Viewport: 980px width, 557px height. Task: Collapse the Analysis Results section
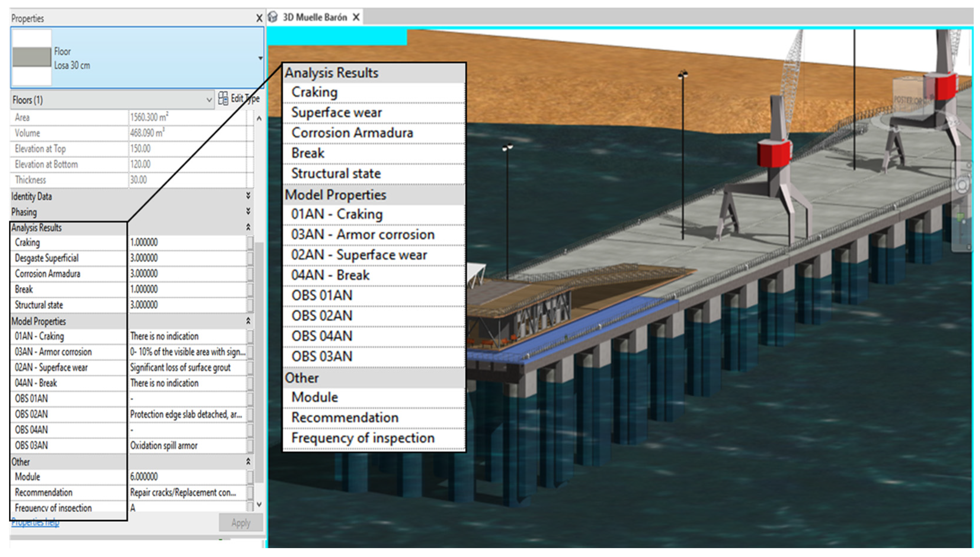click(x=248, y=227)
